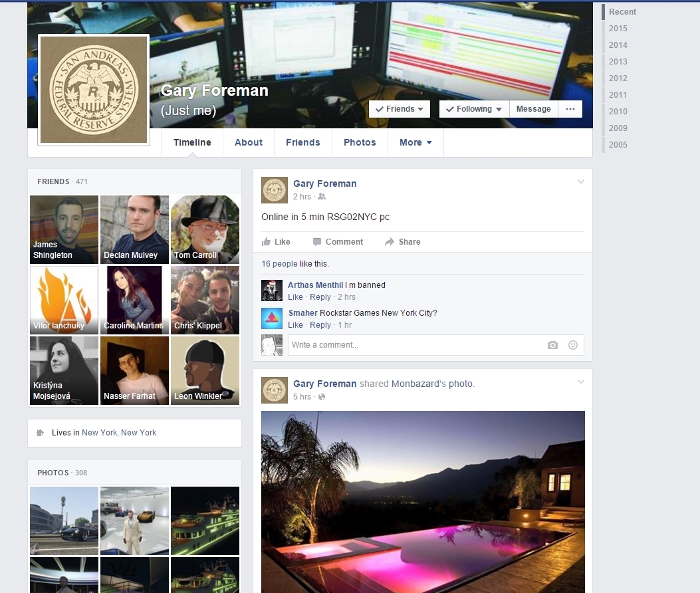Click Arthas Menthil's comment avatar

click(272, 291)
